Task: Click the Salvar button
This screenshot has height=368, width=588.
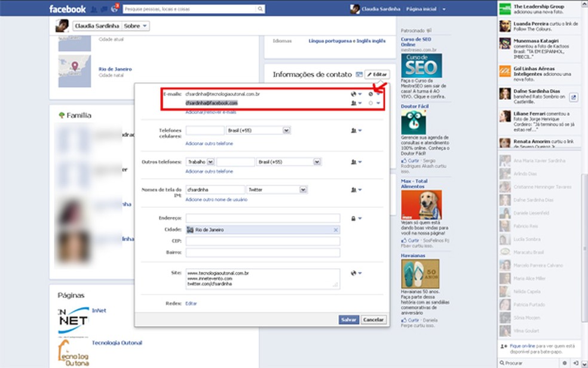Action: (348, 320)
